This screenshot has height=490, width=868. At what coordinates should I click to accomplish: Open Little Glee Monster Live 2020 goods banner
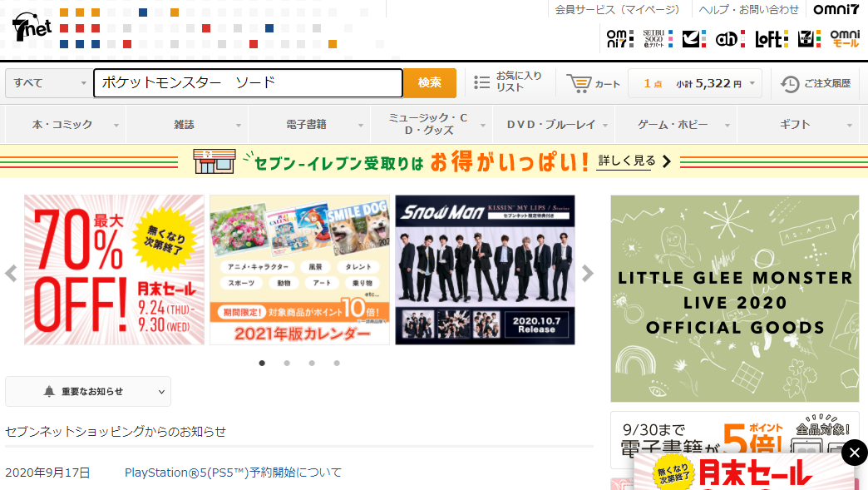735,299
